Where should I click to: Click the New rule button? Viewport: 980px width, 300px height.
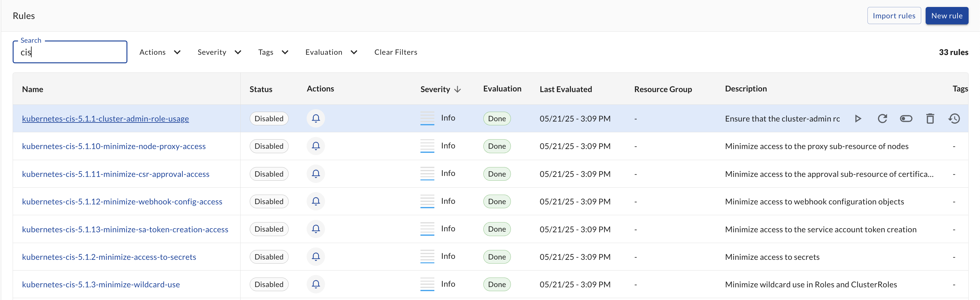947,16
